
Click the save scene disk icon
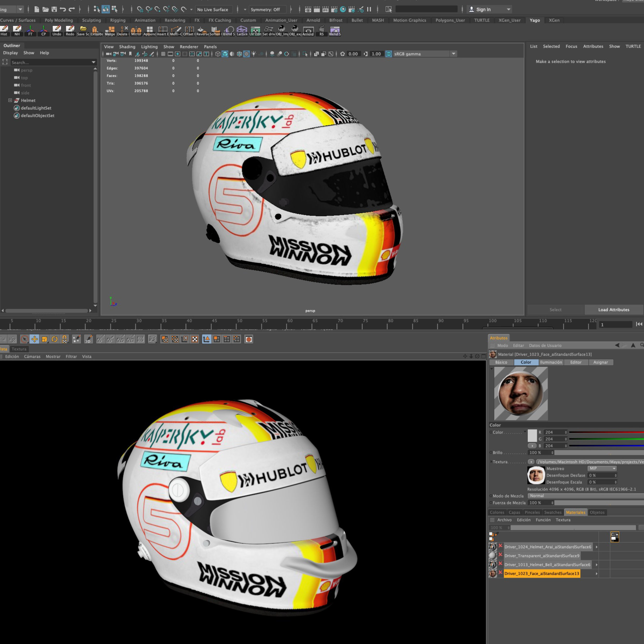(x=54, y=9)
